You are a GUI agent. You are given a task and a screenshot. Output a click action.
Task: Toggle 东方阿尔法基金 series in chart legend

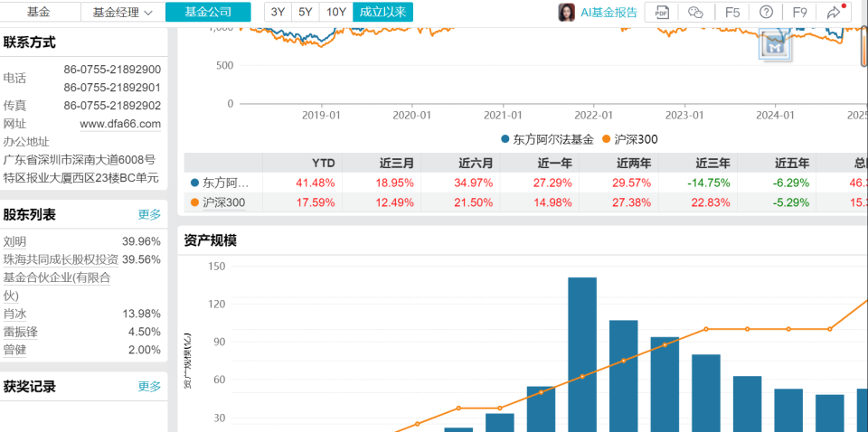click(x=548, y=139)
